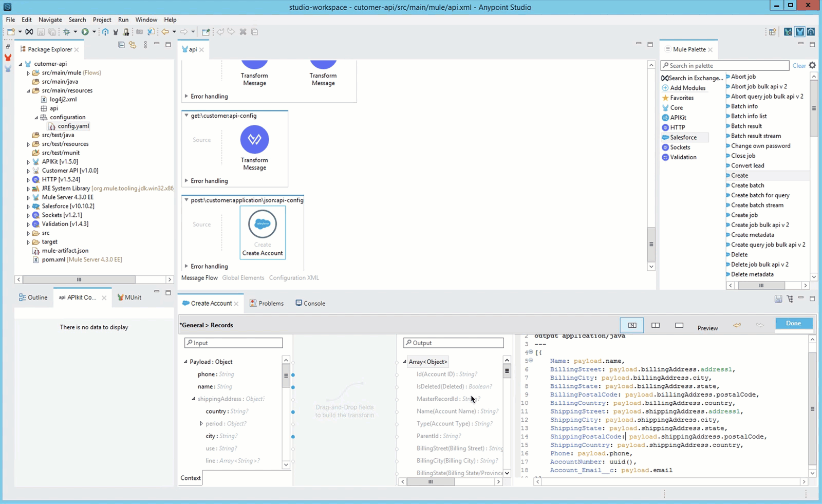
Task: Focus the Search in palette field
Action: click(725, 65)
